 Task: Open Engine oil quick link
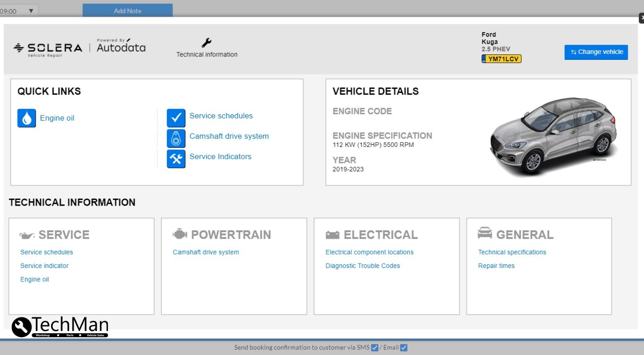pyautogui.click(x=57, y=118)
